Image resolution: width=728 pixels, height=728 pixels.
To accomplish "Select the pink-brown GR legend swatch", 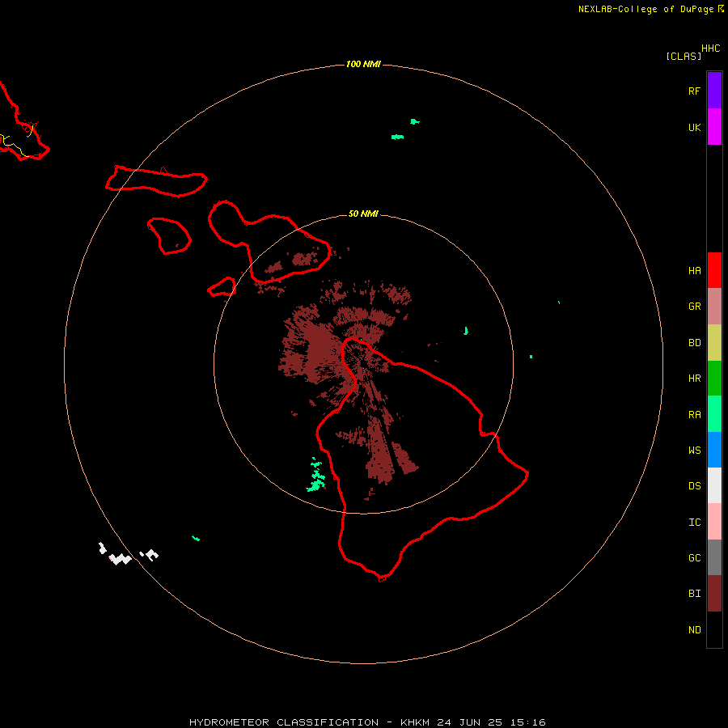I will pyautogui.click(x=714, y=307).
